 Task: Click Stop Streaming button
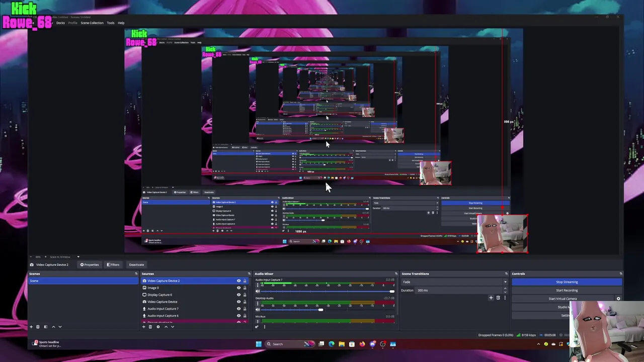pyautogui.click(x=567, y=282)
